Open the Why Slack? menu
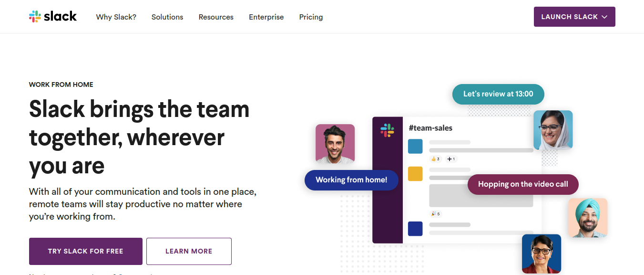Viewport: 644px width, 275px height. (116, 17)
